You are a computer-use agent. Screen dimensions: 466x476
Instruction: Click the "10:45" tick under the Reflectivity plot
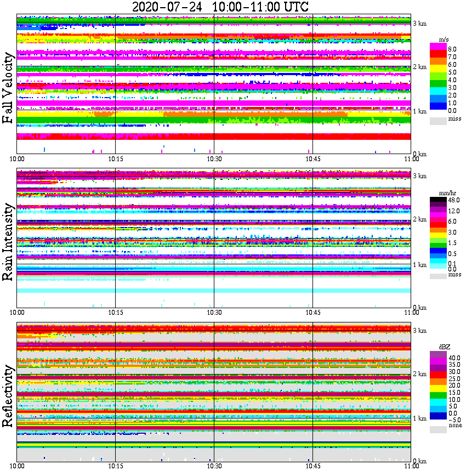[x=312, y=466]
